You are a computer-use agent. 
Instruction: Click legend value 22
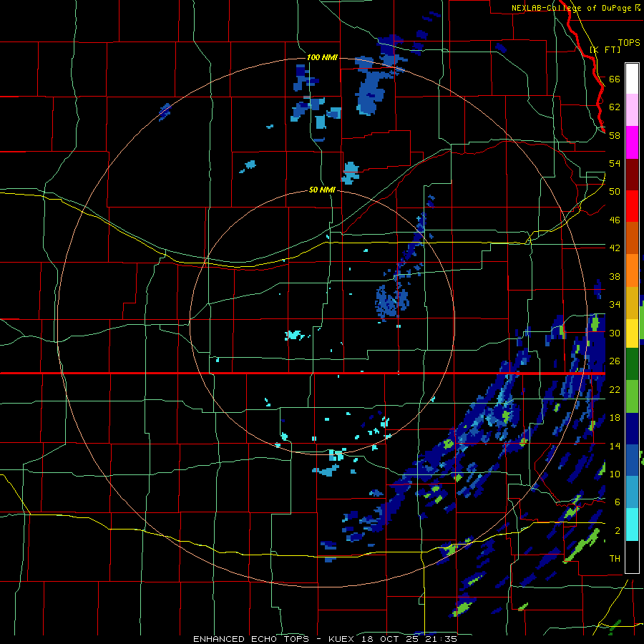[615, 389]
